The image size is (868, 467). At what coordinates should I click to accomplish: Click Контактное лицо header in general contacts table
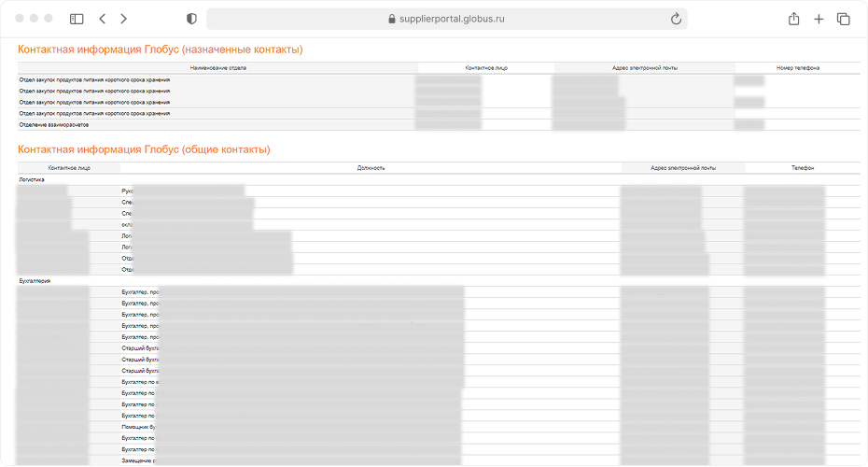click(x=69, y=168)
